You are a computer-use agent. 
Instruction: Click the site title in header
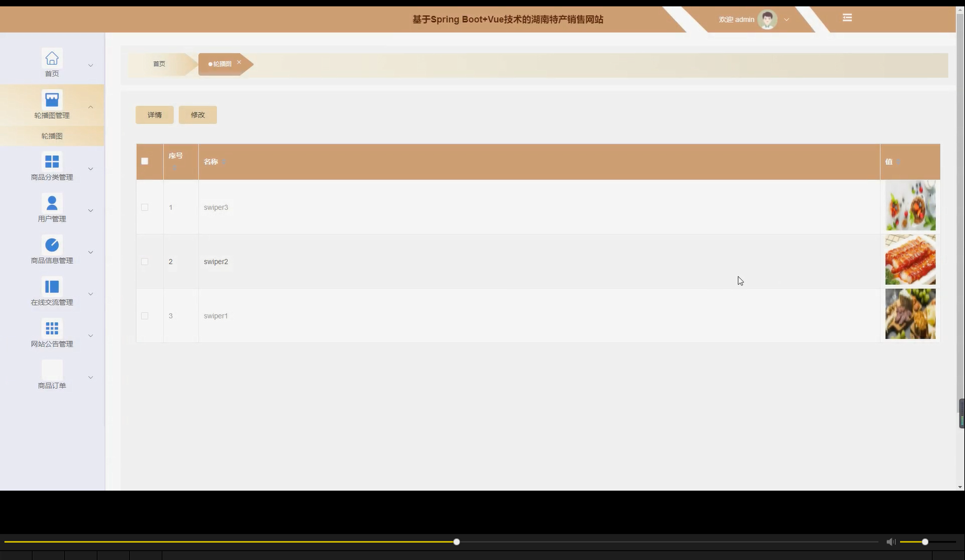[508, 20]
